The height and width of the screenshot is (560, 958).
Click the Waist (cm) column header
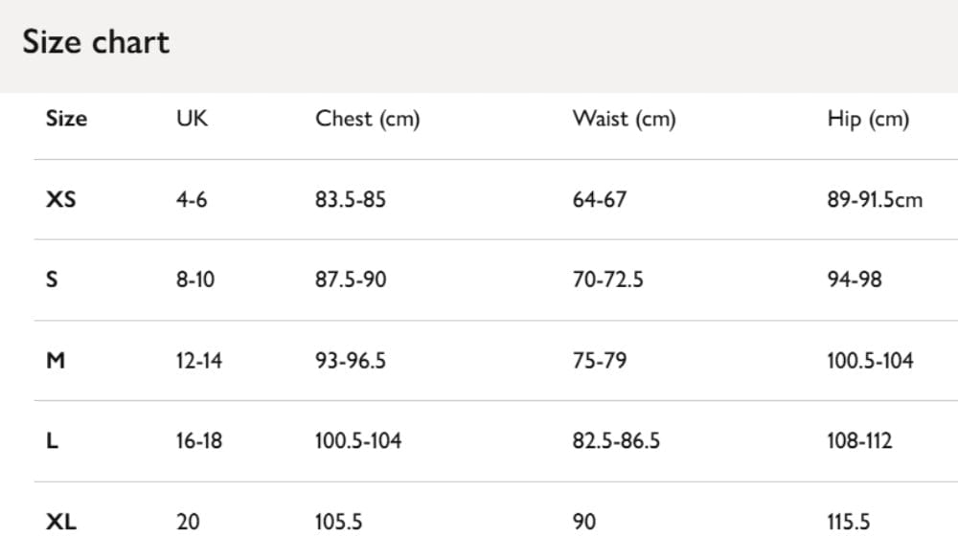(x=625, y=119)
